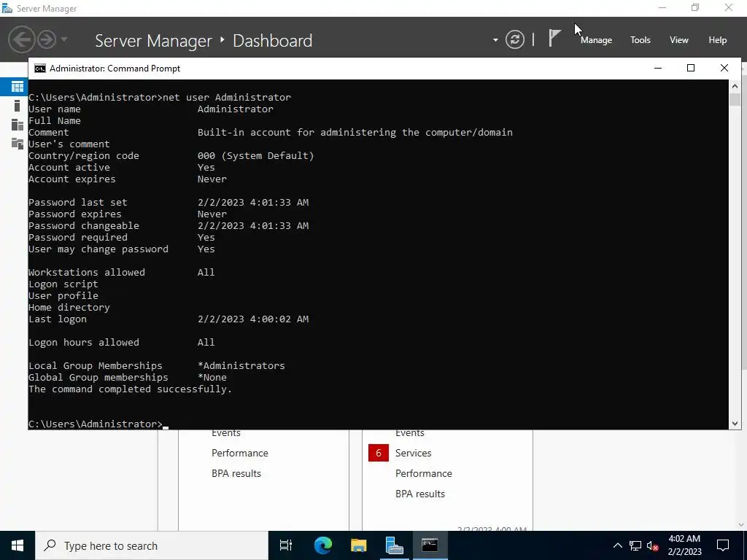The height and width of the screenshot is (560, 747).
Task: Launch Microsoft Edge from taskbar
Action: pyautogui.click(x=322, y=545)
